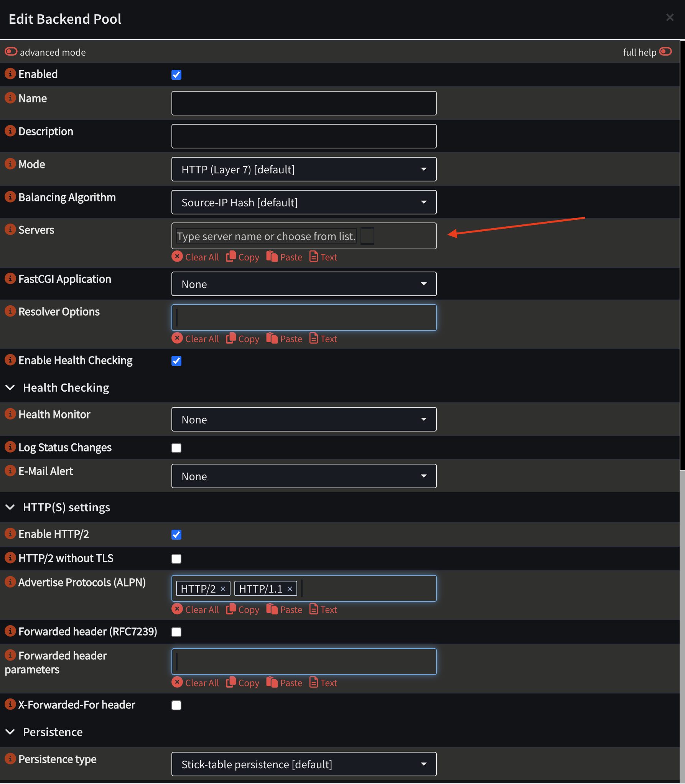Screen dimensions: 685x784
Task: Click Text icon under Forwarded header parameters
Action: (x=314, y=682)
